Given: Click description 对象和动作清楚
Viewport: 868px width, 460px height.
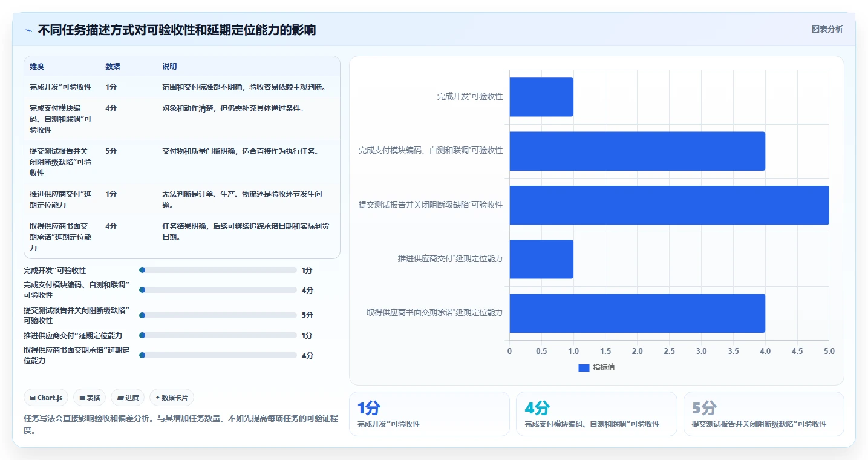Looking at the screenshot, I should tap(233, 108).
